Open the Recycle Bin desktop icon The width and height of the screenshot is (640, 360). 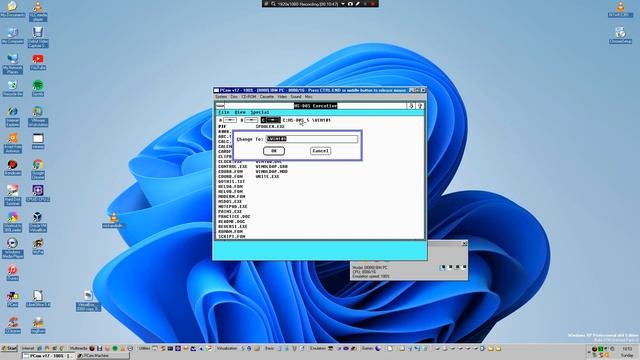pos(13,88)
